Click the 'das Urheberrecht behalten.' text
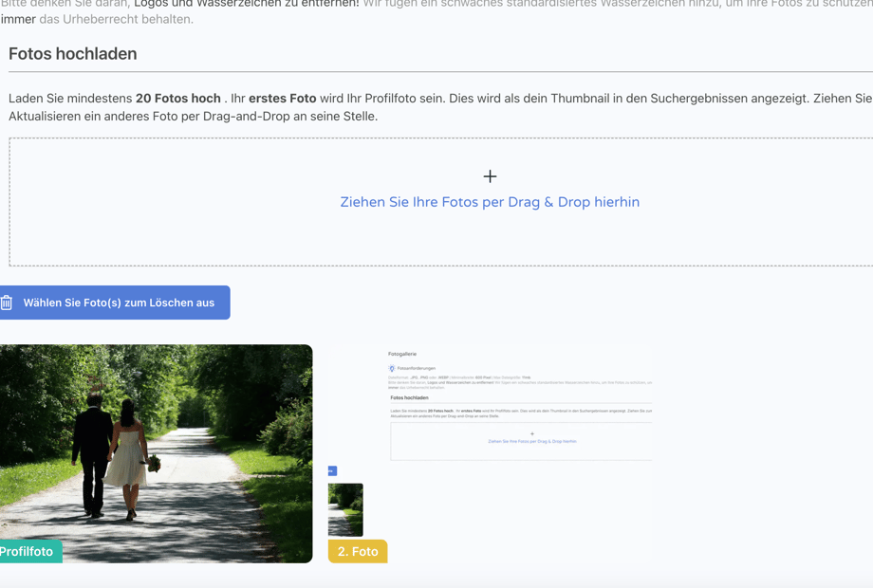Viewport: 873px width, 588px height. click(x=117, y=19)
